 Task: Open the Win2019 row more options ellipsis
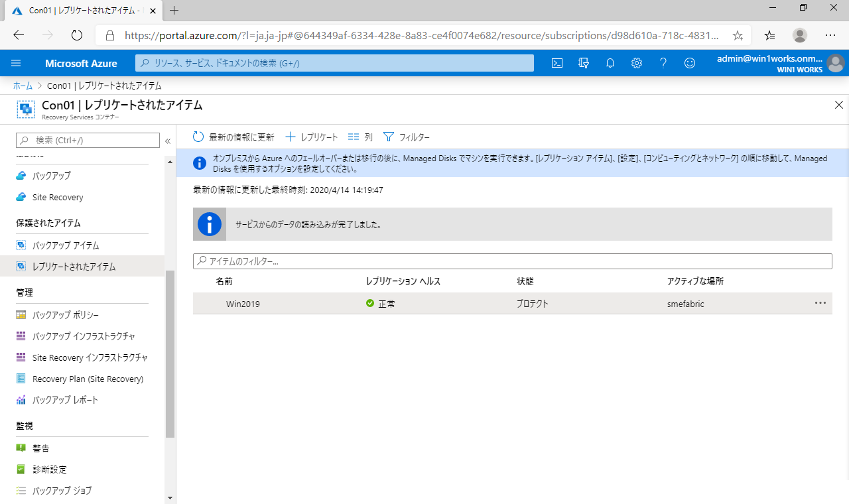tap(820, 303)
